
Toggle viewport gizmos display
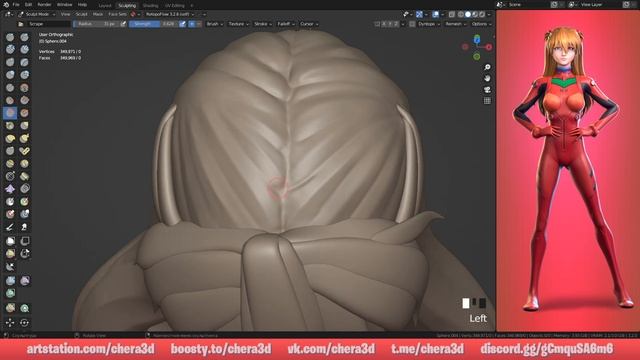click(x=420, y=14)
